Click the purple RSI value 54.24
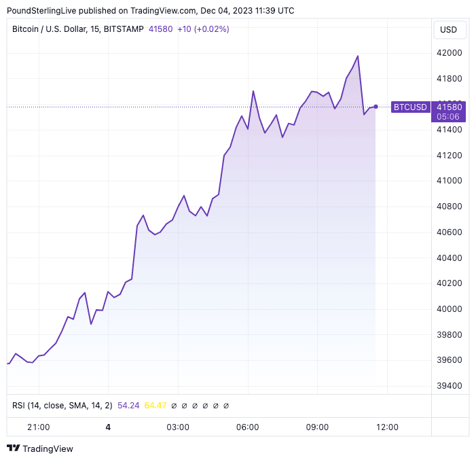Screen dimensions: 476x460 [x=128, y=406]
